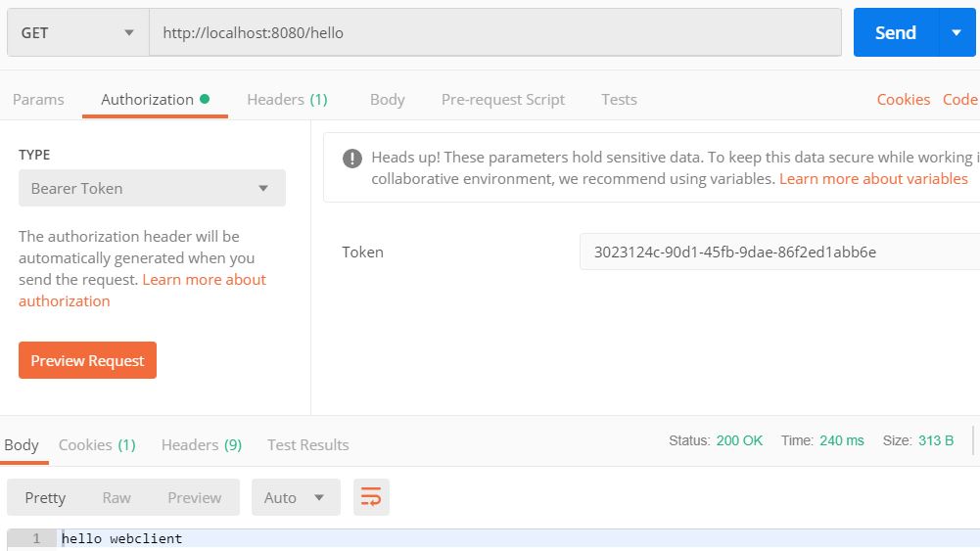Click line number 1 in response gutter
The image size is (980, 551).
pyautogui.click(x=36, y=538)
